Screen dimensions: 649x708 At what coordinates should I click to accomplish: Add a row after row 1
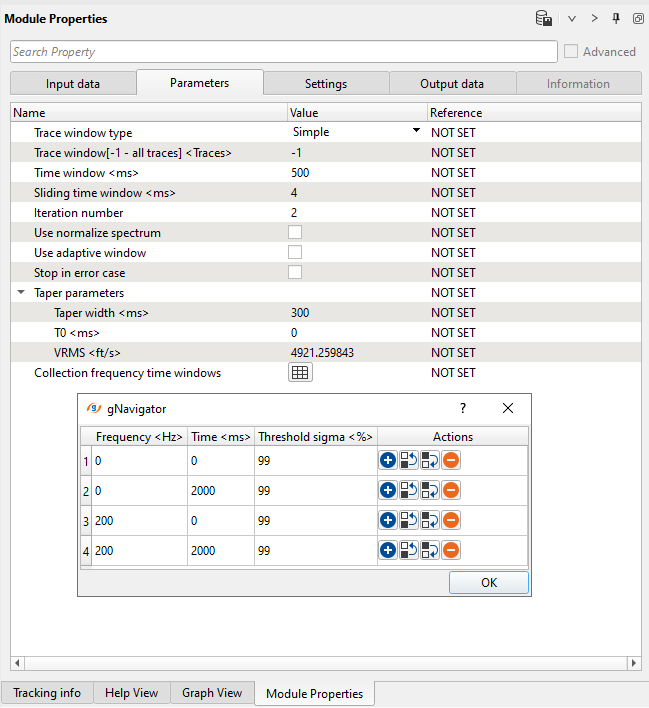click(388, 461)
